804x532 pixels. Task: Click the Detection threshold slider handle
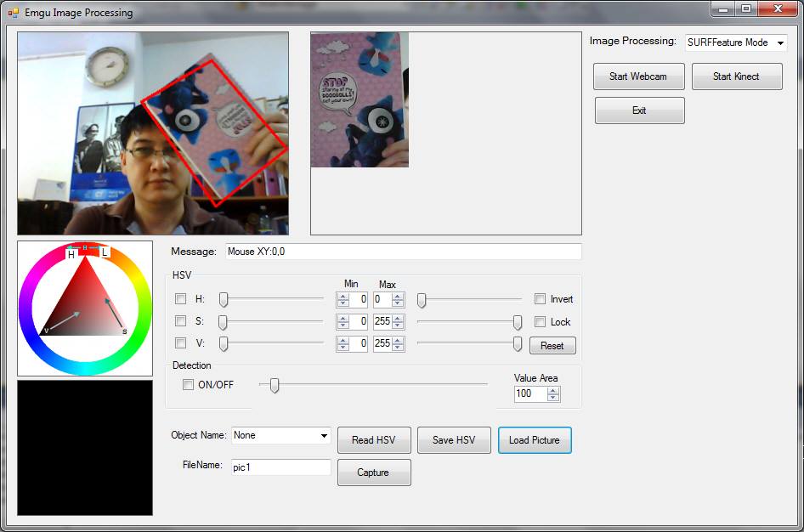pos(275,385)
